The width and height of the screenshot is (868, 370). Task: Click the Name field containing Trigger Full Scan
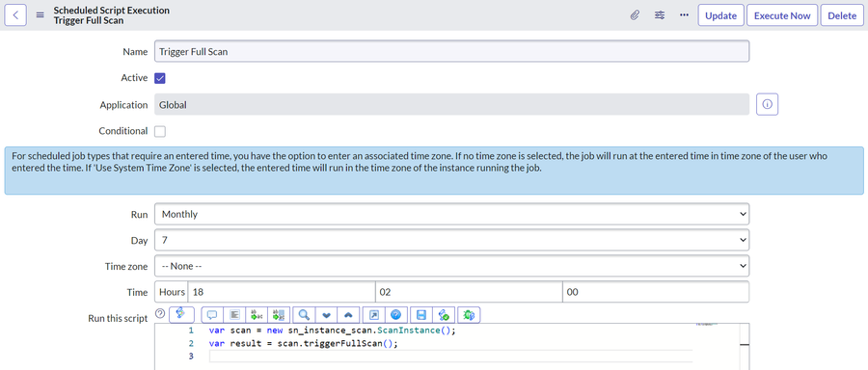click(x=451, y=51)
